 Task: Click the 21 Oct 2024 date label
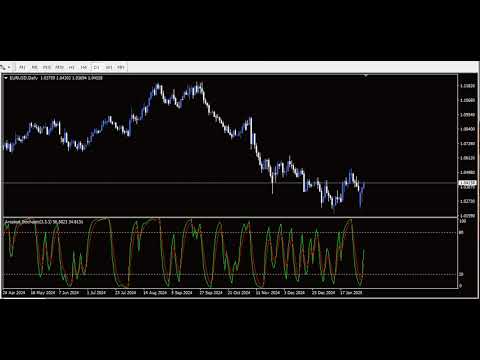coord(239,293)
